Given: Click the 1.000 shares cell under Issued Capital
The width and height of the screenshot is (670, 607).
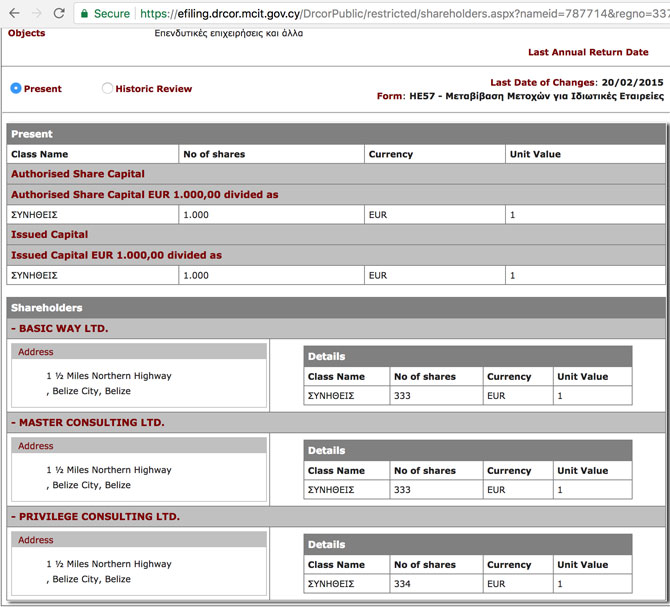Looking at the screenshot, I should pos(271,275).
